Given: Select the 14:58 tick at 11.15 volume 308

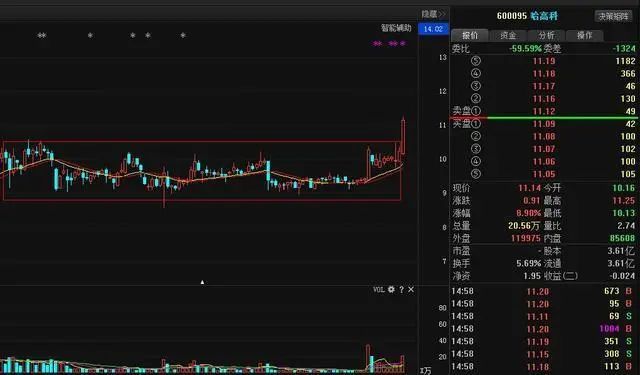Looking at the screenshot, I should 543,354.
